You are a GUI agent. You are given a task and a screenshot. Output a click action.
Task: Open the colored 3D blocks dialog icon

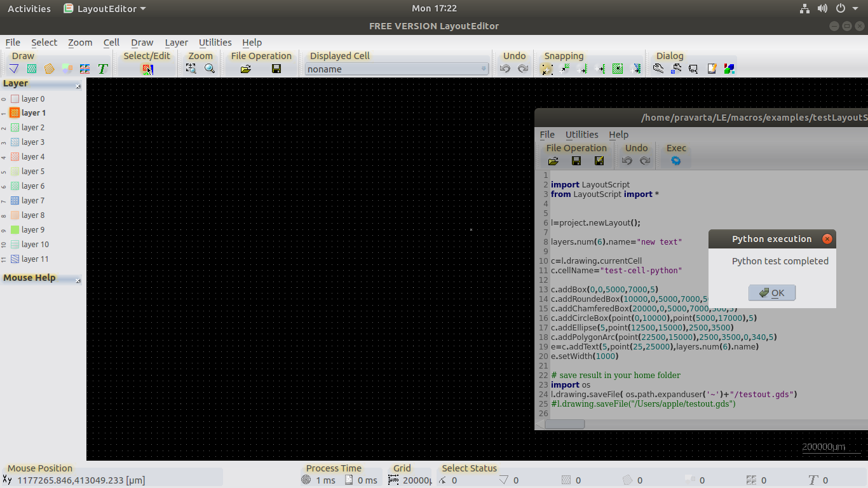[x=729, y=69]
